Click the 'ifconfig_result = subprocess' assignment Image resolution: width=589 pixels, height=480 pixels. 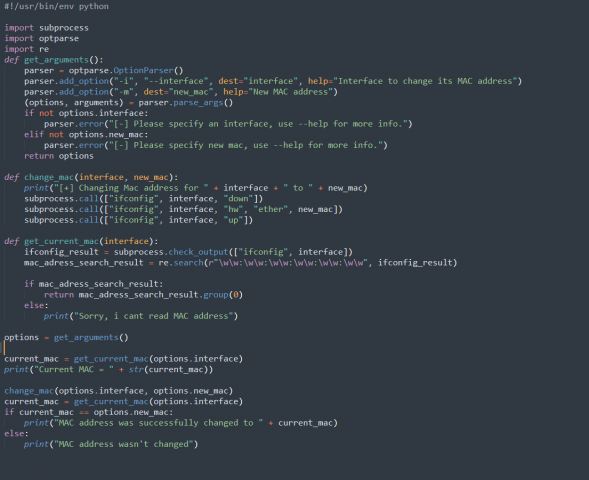point(188,252)
